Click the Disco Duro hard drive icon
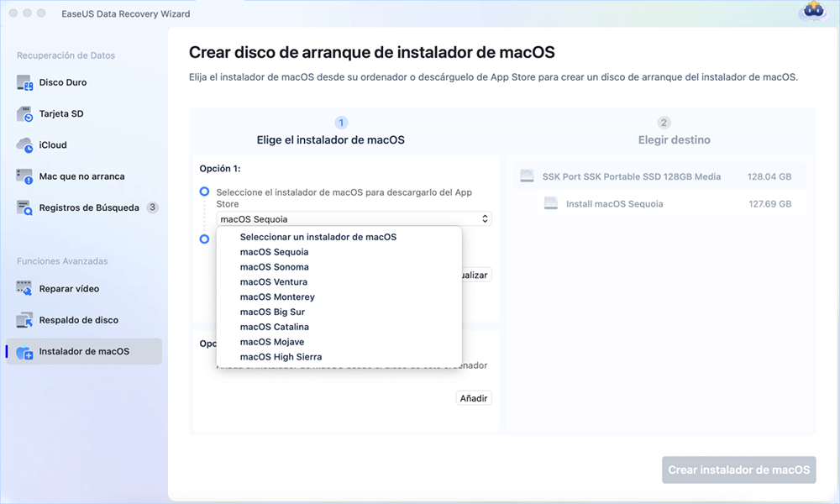Image resolution: width=840 pixels, height=504 pixels. pyautogui.click(x=24, y=82)
